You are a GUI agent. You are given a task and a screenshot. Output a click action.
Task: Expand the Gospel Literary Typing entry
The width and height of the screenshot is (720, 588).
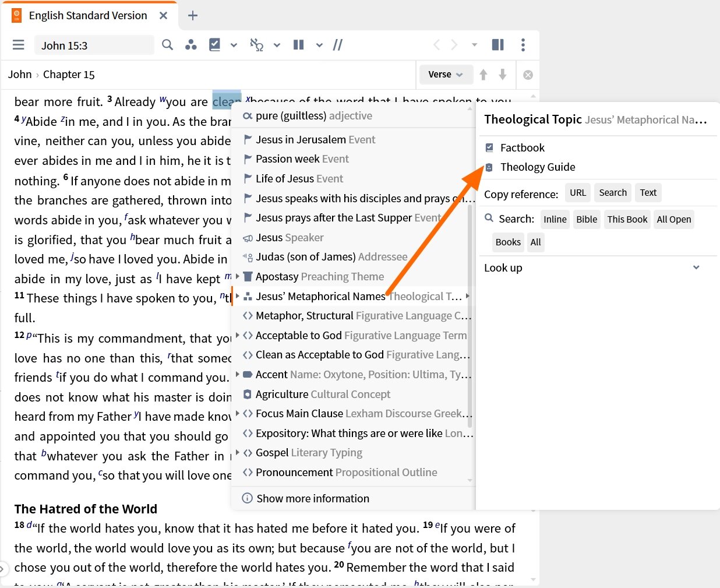tap(238, 452)
